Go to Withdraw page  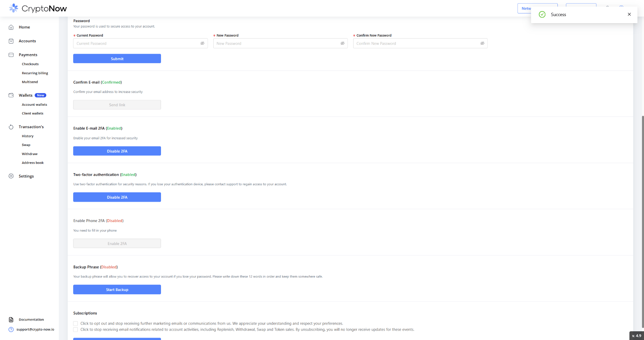point(30,154)
